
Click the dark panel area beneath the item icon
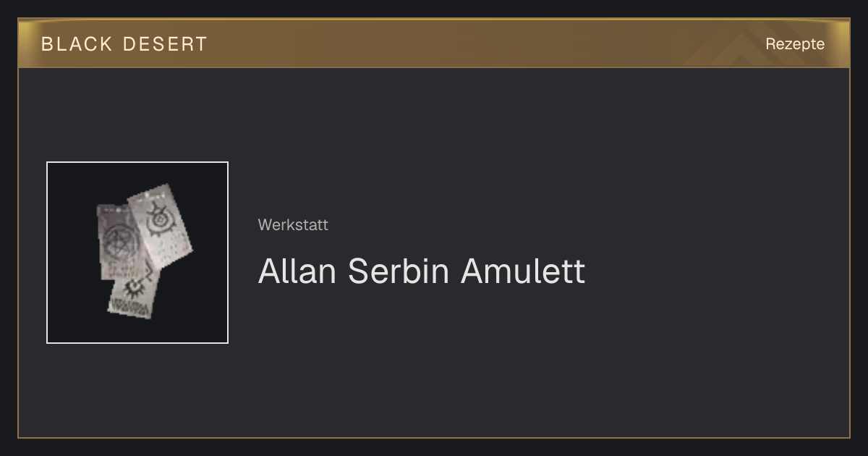(x=137, y=389)
